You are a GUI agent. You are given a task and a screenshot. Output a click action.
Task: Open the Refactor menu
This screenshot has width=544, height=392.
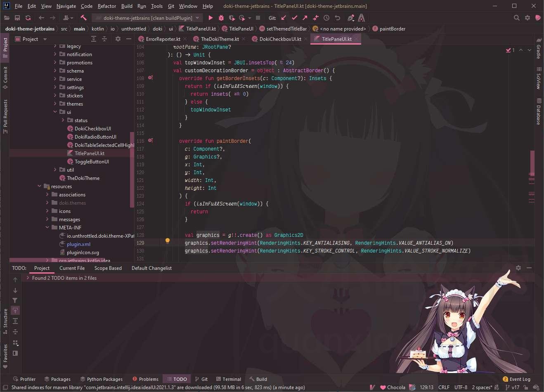pyautogui.click(x=107, y=6)
